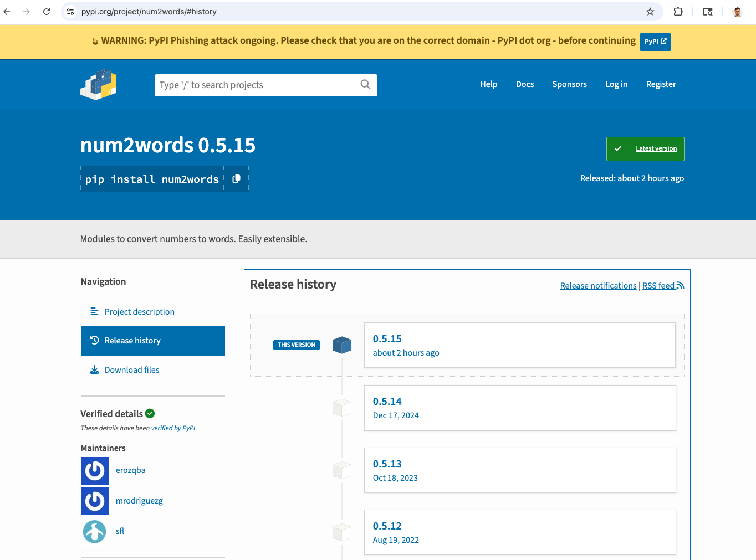Screen dimensions: 756x560
Task: Open the Help menu link
Action: [488, 84]
